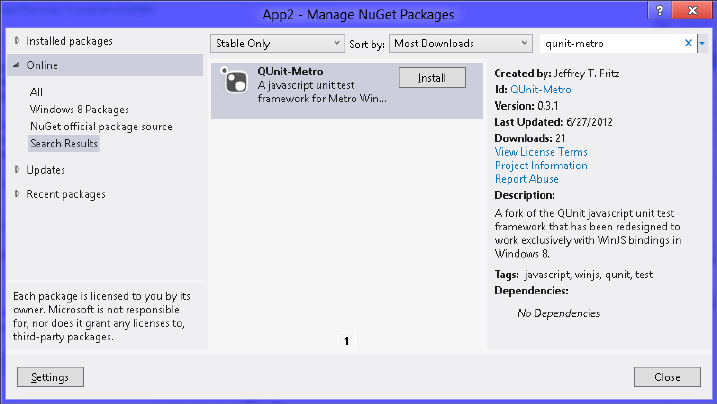Open the QUnit-Metro Id link
The height and width of the screenshot is (404, 717).
(540, 90)
